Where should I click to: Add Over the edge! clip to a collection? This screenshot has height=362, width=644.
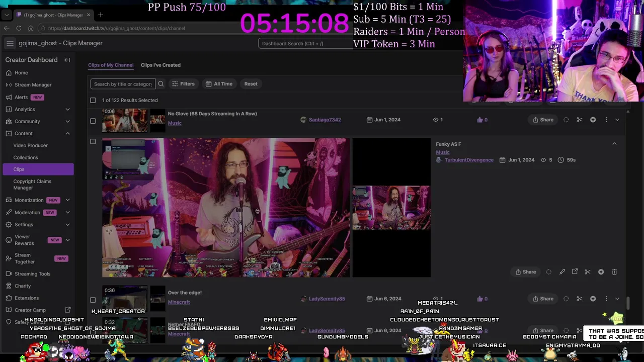[x=593, y=299]
